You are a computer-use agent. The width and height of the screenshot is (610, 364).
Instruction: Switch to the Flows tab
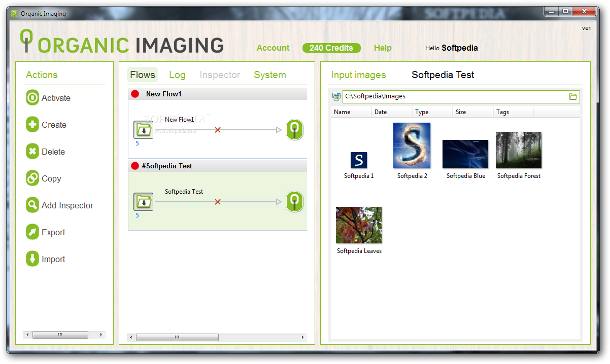click(143, 75)
